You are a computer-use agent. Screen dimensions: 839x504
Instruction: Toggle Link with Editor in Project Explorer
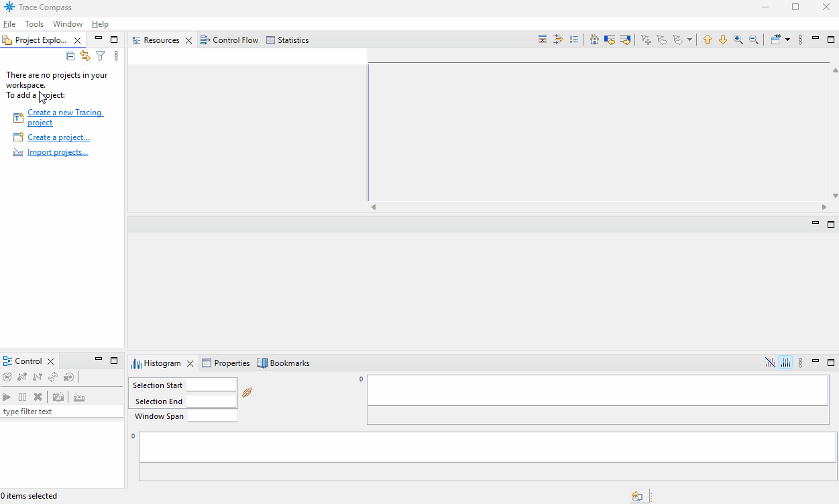click(x=85, y=56)
